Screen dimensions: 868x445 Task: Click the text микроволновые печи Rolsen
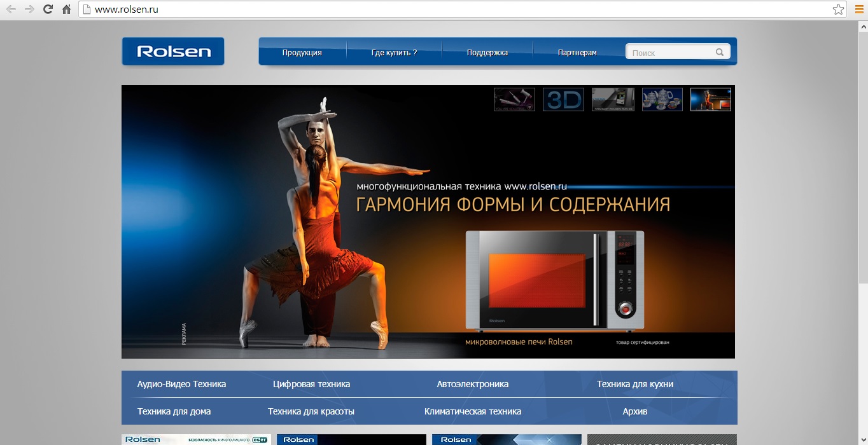(519, 342)
